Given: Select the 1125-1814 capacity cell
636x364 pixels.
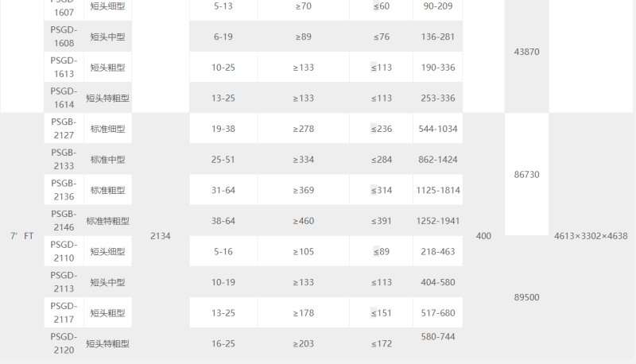Looking at the screenshot, I should 438,190.
